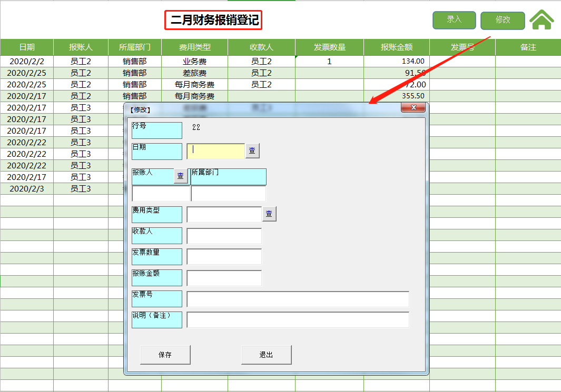This screenshot has width=561, height=392.
Task: Click the 查 search icon beside the date field
Action: pyautogui.click(x=252, y=150)
